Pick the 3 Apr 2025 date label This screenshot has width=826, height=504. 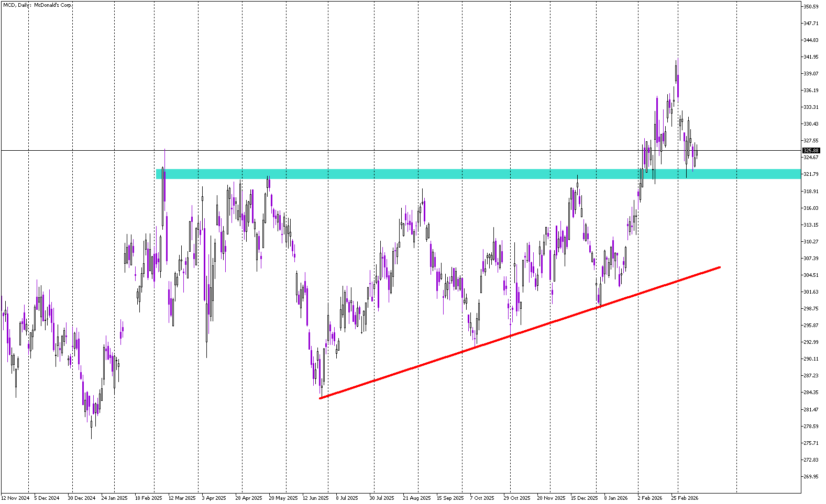[214, 498]
